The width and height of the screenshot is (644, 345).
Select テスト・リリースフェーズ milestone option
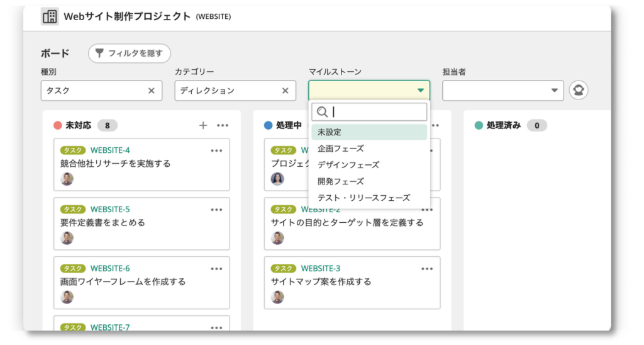[x=369, y=198]
